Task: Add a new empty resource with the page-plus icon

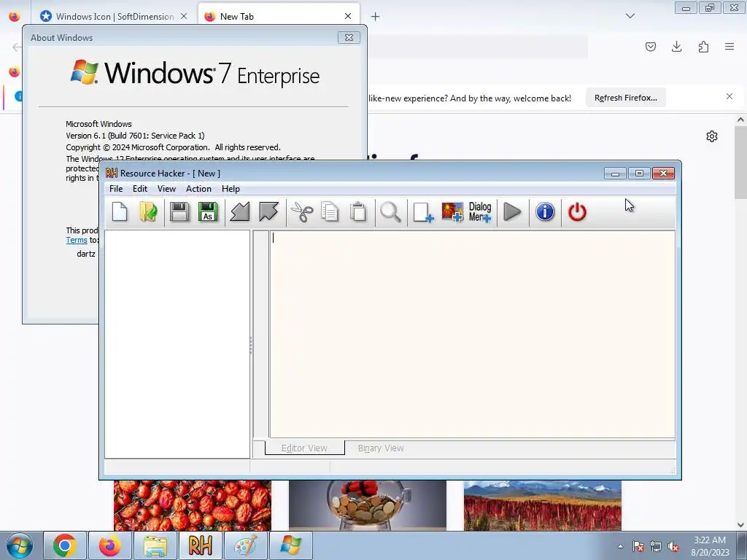Action: pos(422,212)
